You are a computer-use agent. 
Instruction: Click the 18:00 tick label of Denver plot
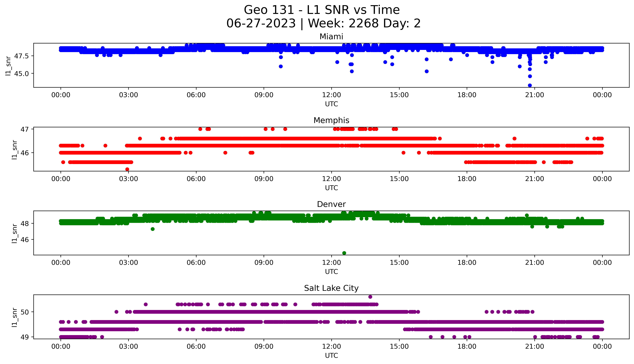(x=467, y=262)
